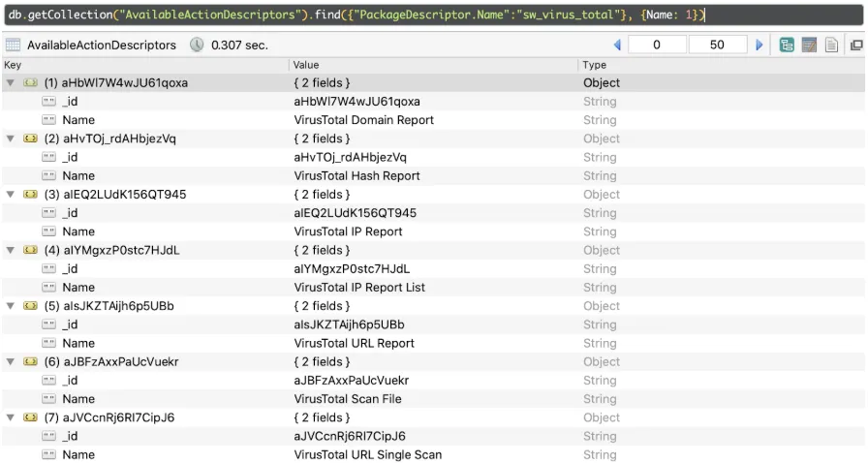Image resolution: width=868 pixels, height=463 pixels.
Task: Select _id value aJBFzAxxPaUcVuekr in Value column
Action: click(x=351, y=381)
